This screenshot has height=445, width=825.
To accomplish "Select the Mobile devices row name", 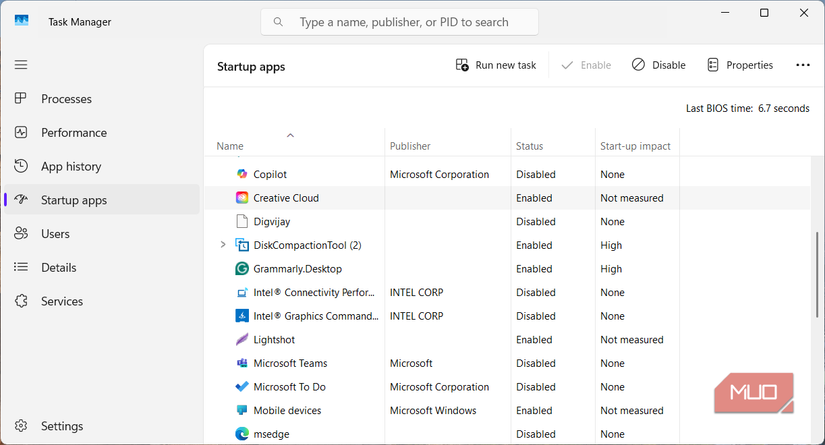I will pyautogui.click(x=287, y=410).
